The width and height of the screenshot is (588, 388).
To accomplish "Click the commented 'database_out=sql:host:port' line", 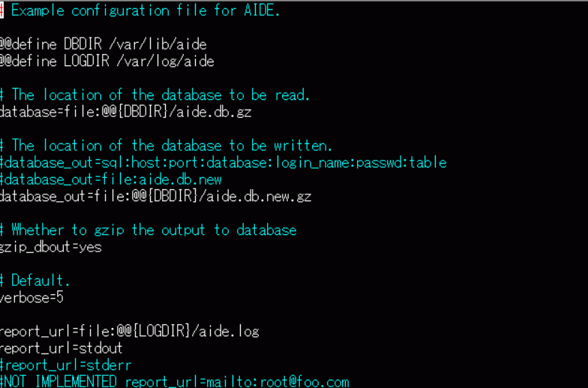I will tap(223, 162).
